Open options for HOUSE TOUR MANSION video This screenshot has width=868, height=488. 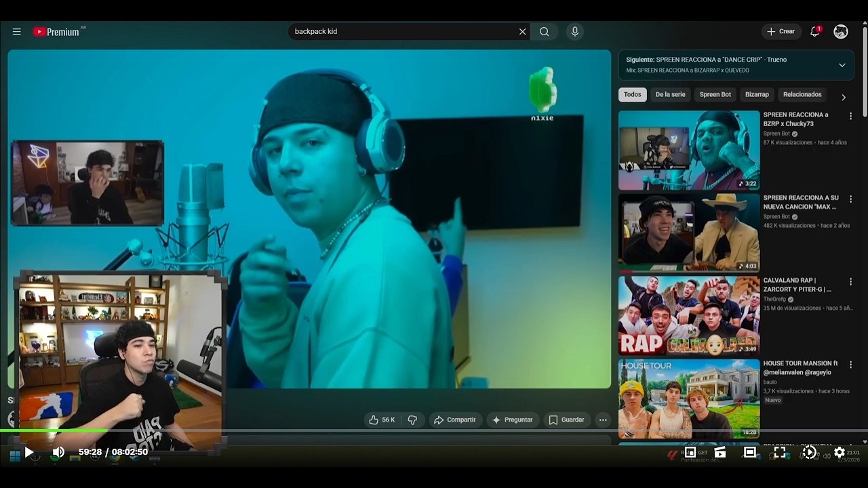click(850, 365)
